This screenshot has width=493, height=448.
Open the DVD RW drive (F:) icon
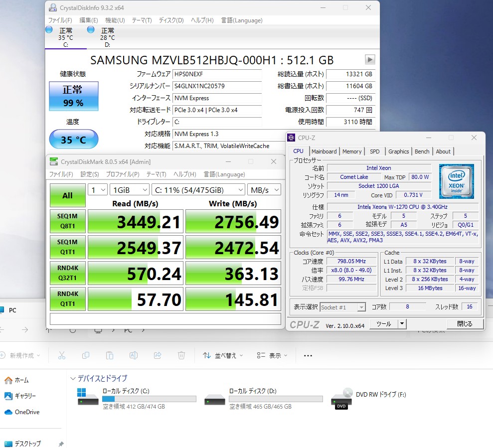pyautogui.click(x=342, y=399)
